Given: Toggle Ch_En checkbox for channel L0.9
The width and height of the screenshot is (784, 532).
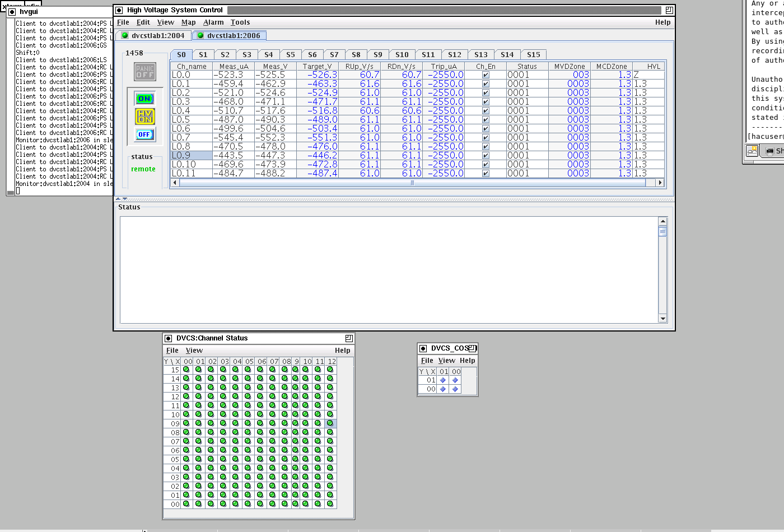Looking at the screenshot, I should (486, 156).
